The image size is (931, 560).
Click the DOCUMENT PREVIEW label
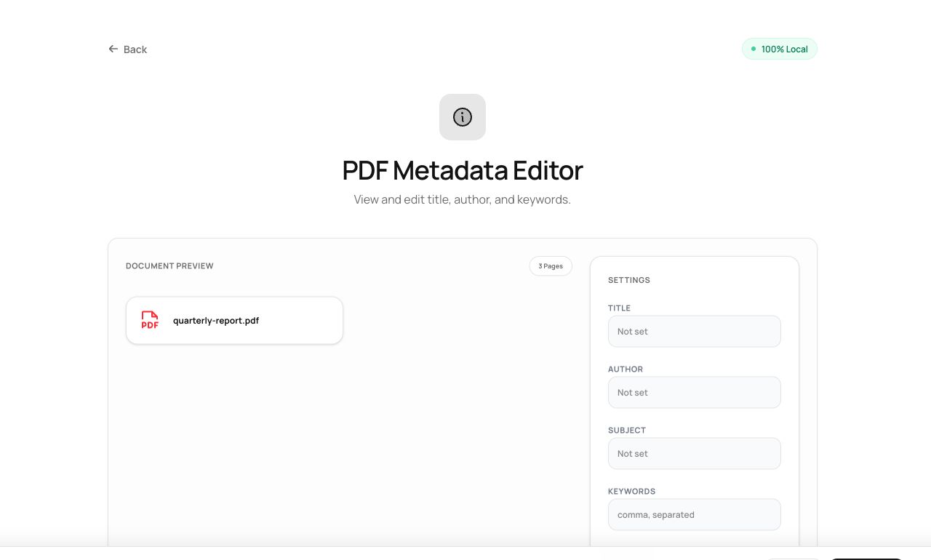click(x=169, y=266)
